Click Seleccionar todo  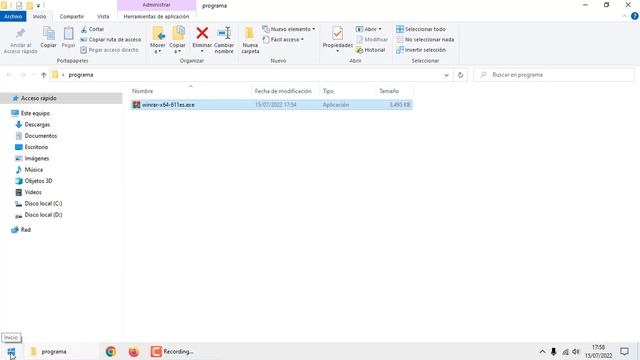421,29
